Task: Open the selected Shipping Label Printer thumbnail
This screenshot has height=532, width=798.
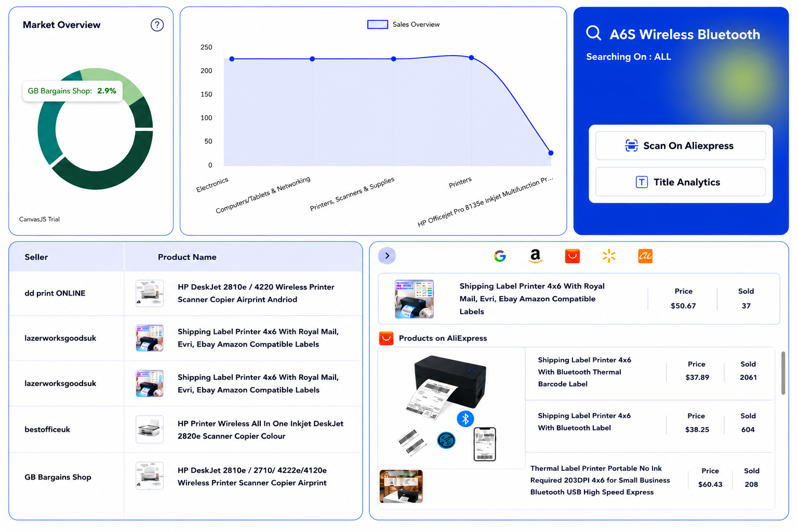Action: pyautogui.click(x=414, y=299)
